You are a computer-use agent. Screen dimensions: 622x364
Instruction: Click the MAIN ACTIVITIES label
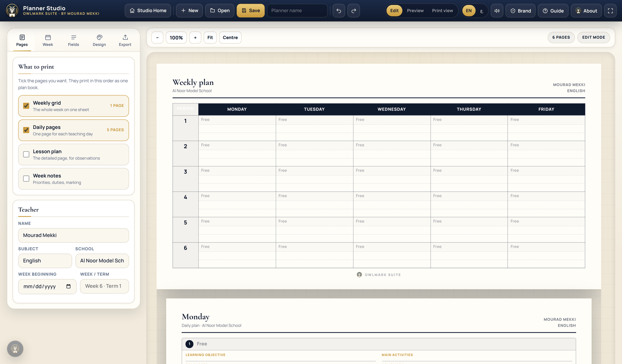pyautogui.click(x=397, y=355)
